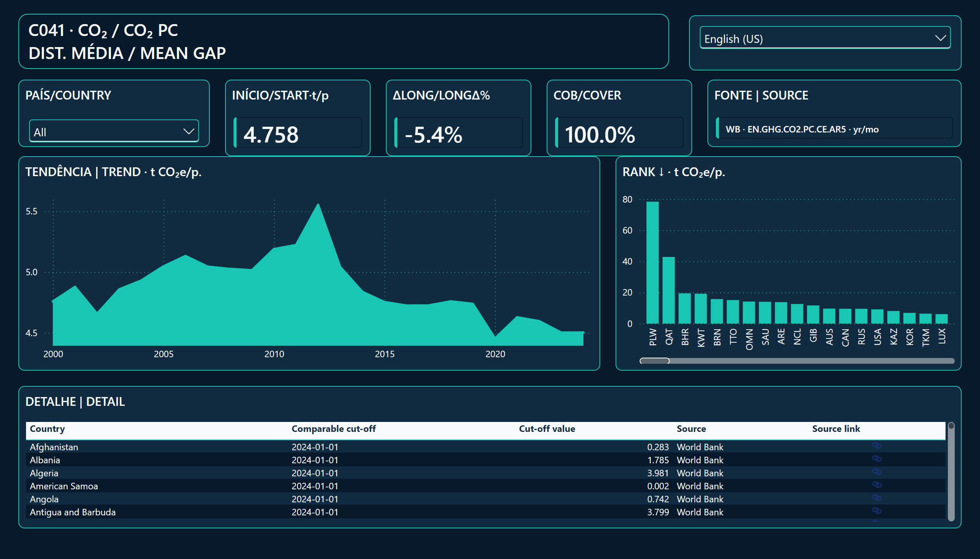Viewport: 980px width, 559px height.
Task: Click the 'DETALHE | DETAIL' table title
Action: [x=75, y=402]
